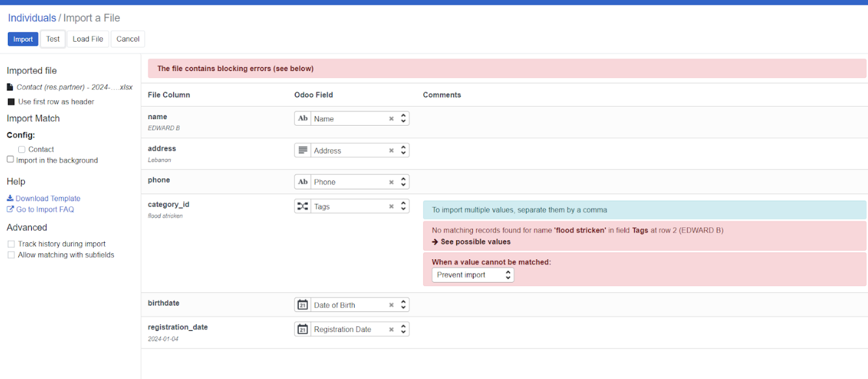Remove Date of Birth mapping with x

tap(391, 305)
